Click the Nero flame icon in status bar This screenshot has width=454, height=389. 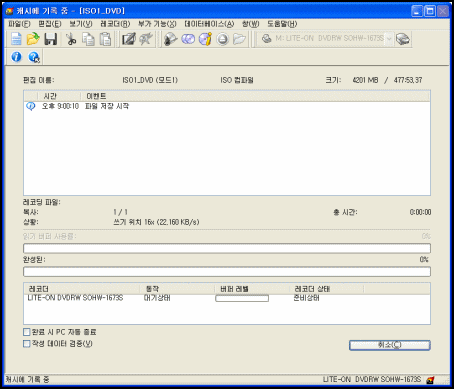coord(430,380)
